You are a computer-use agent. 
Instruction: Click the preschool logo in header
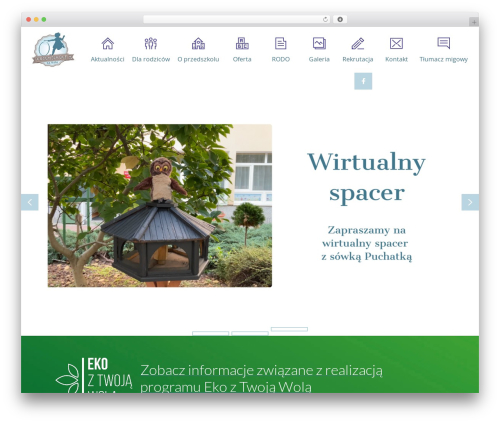tap(53, 49)
